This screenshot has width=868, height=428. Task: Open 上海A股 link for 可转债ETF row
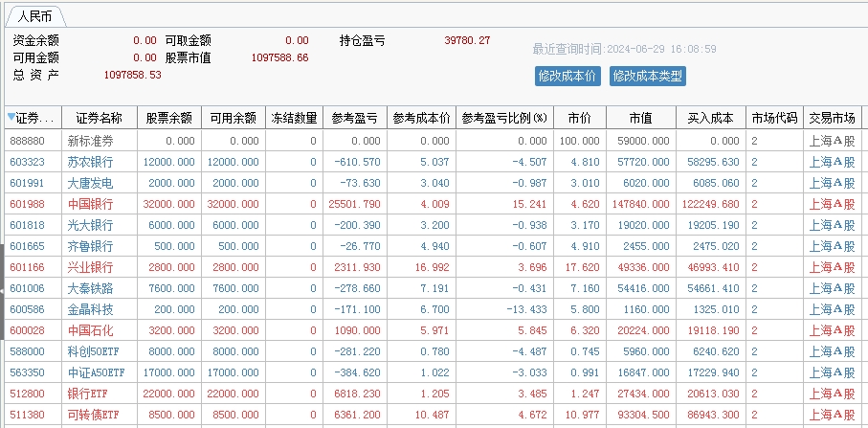click(831, 415)
